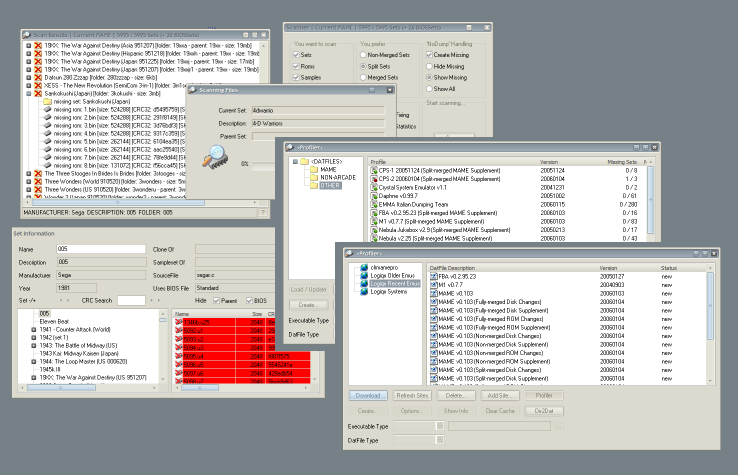Click the red X on Datsun 280 Zzzap
The image size is (738, 475).
pos(39,78)
